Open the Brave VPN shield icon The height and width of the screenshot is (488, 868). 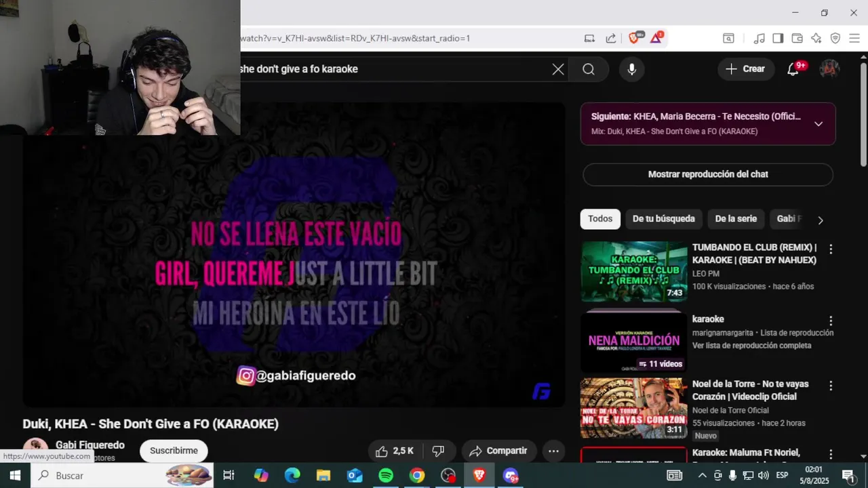835,38
